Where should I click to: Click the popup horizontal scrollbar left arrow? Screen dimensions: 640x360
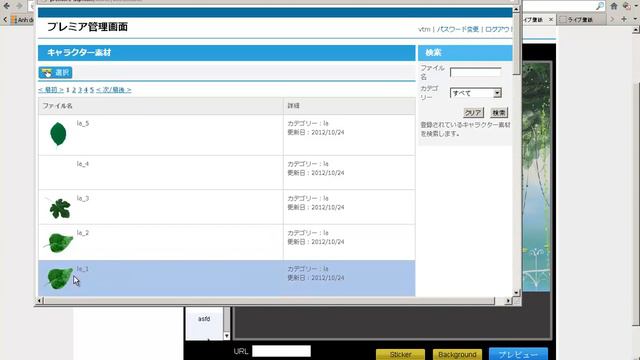[x=40, y=301]
